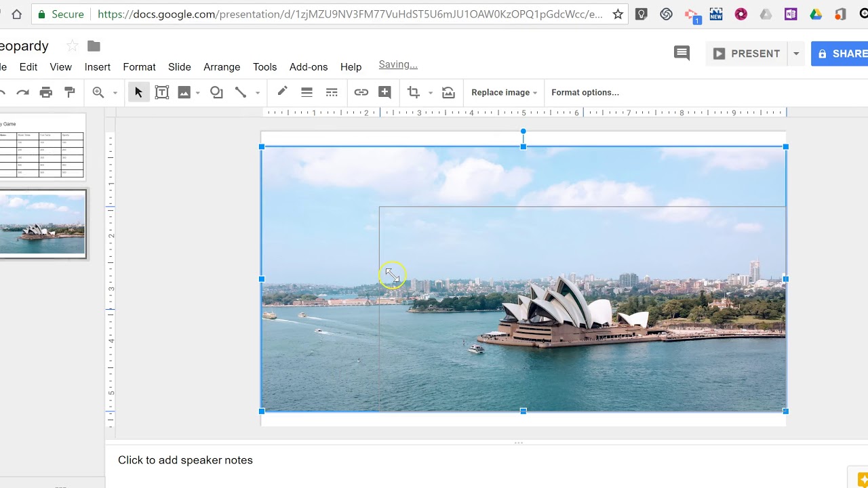868x488 pixels.
Task: Click to add speaker notes
Action: [185, 460]
